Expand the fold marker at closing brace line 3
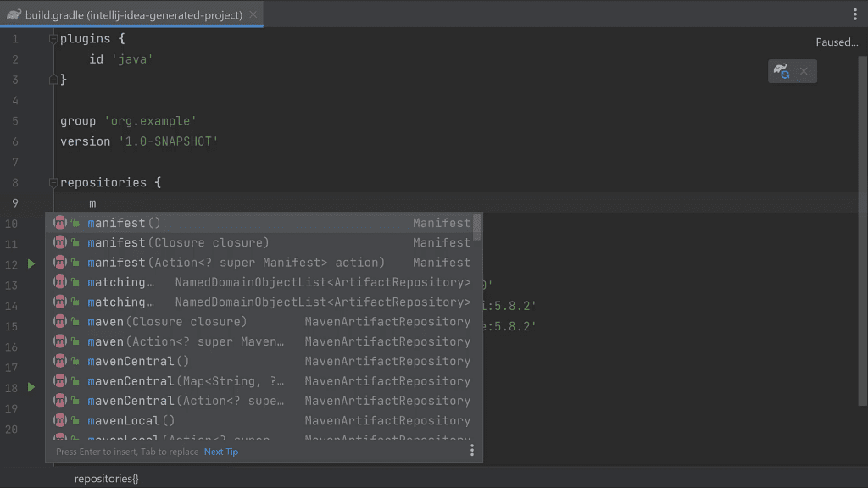 click(53, 79)
